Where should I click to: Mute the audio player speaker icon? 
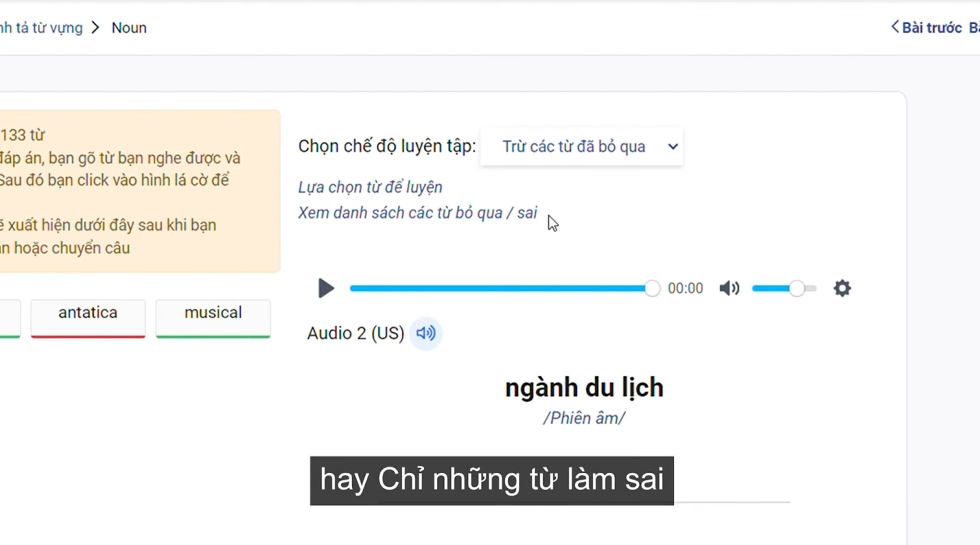coord(729,288)
